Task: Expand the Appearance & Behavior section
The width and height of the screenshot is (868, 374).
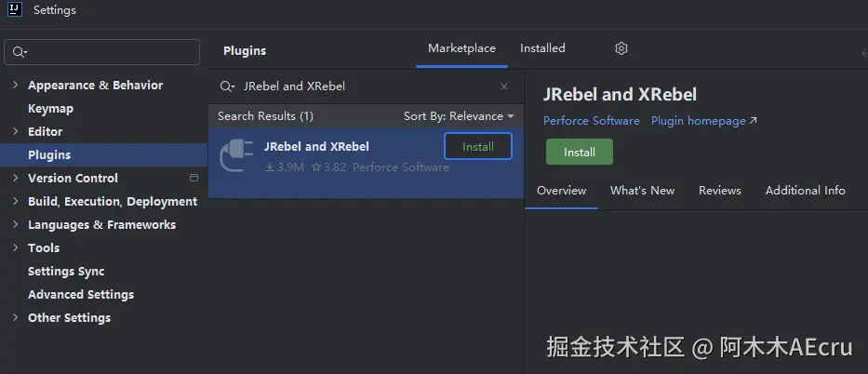Action: click(x=16, y=85)
